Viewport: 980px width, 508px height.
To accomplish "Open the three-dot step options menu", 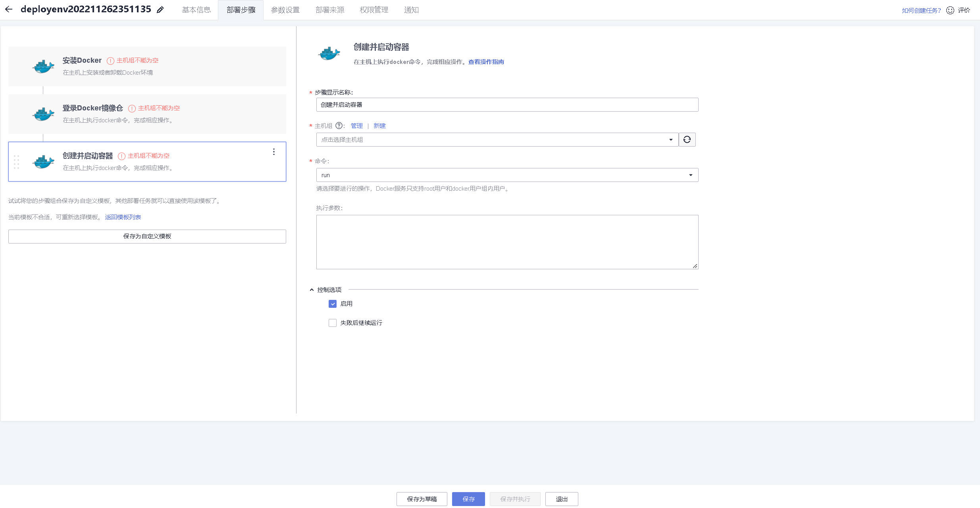I will [274, 152].
